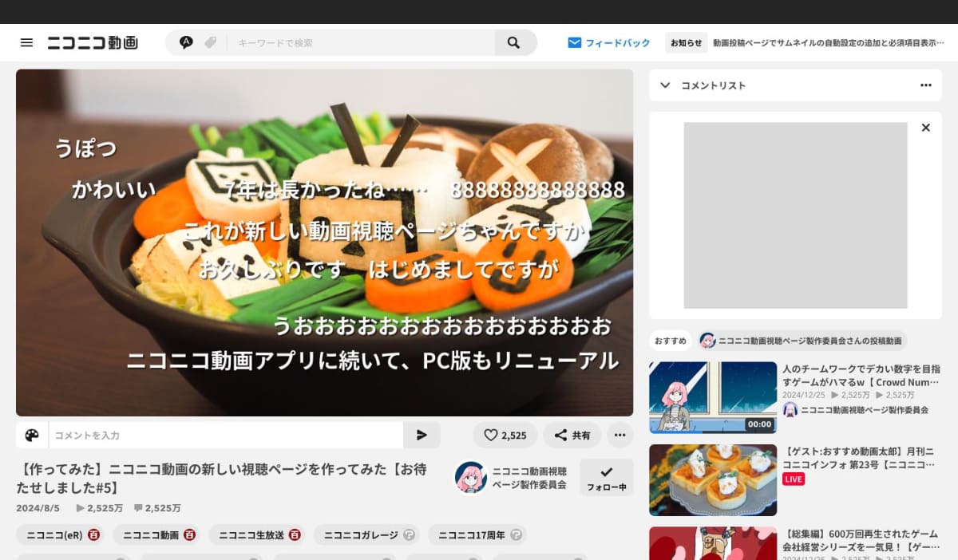958x560 pixels.
Task: Click the video player showing hot pot
Action: pyautogui.click(x=324, y=243)
